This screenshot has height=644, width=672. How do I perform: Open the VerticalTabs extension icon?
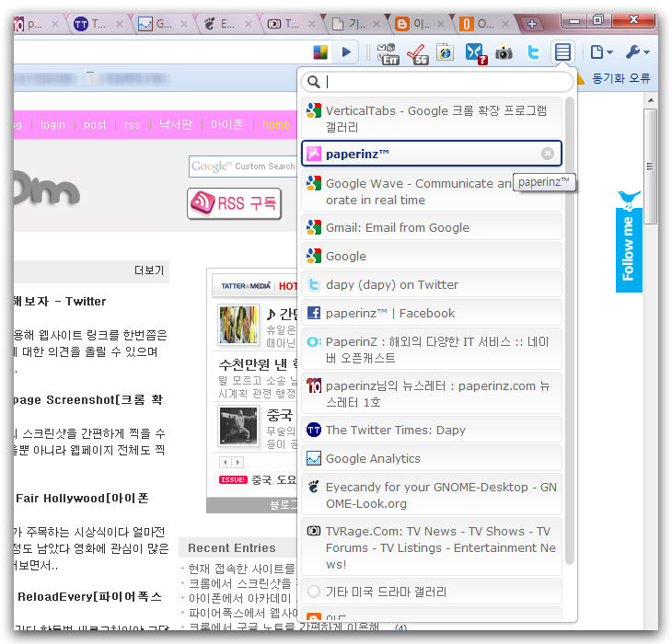click(562, 52)
